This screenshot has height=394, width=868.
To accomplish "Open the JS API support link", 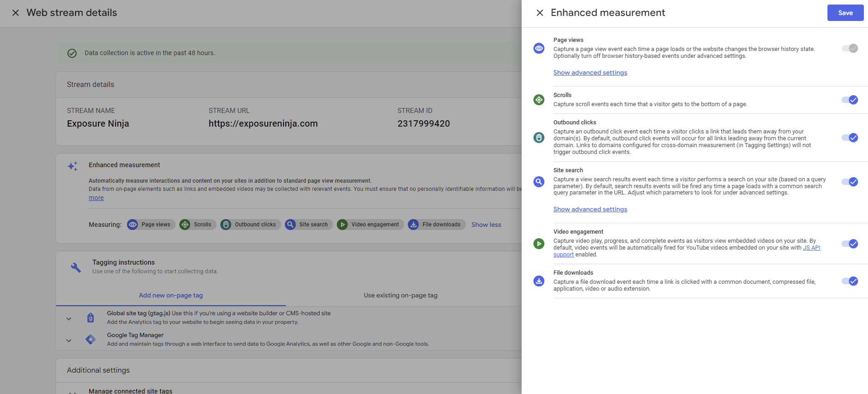I will click(x=811, y=248).
